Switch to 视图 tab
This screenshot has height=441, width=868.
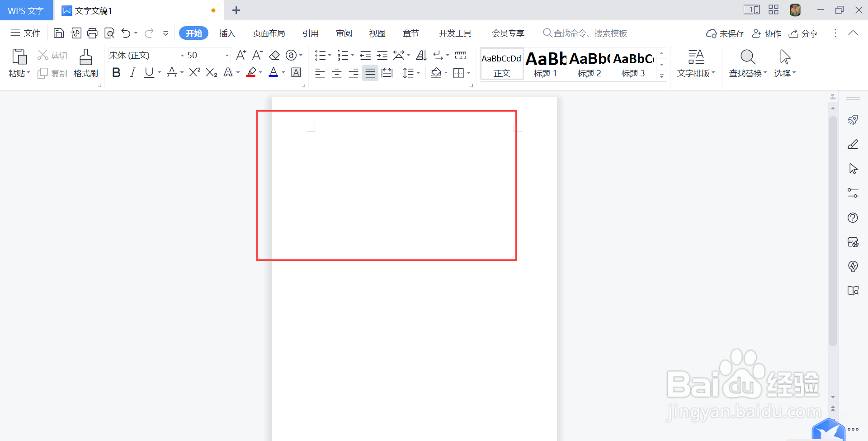(377, 33)
